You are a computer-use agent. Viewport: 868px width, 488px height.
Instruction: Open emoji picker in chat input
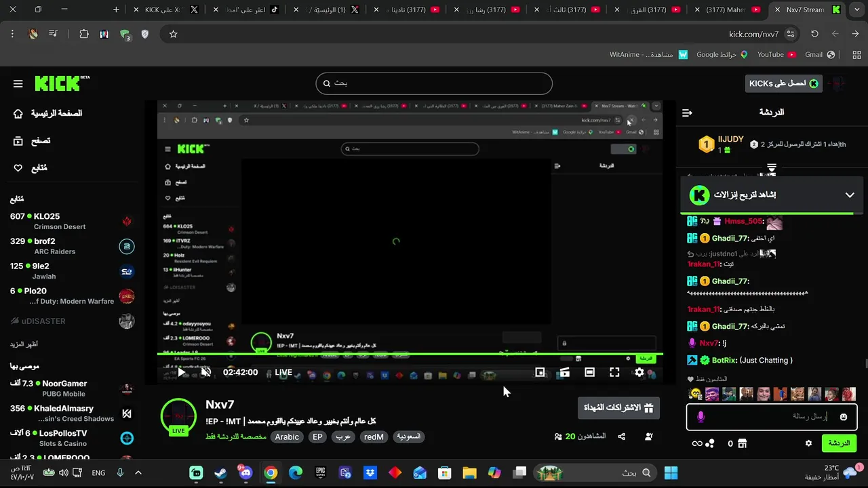coord(844,417)
